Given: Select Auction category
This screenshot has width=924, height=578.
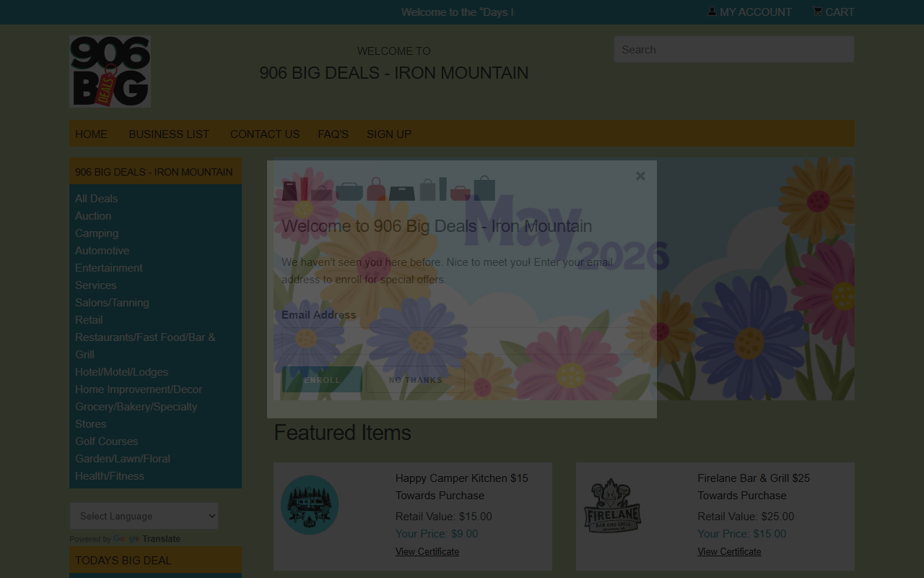Looking at the screenshot, I should point(93,216).
